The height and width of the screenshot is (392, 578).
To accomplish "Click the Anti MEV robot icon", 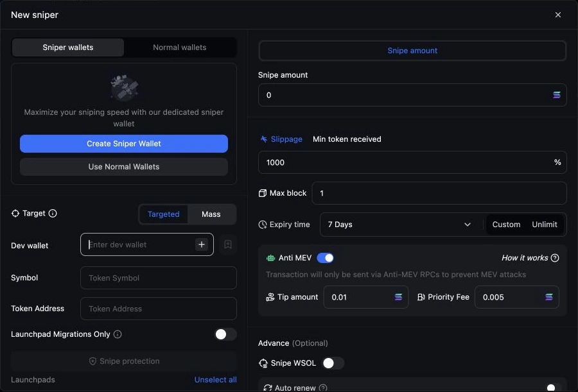I will [270, 258].
